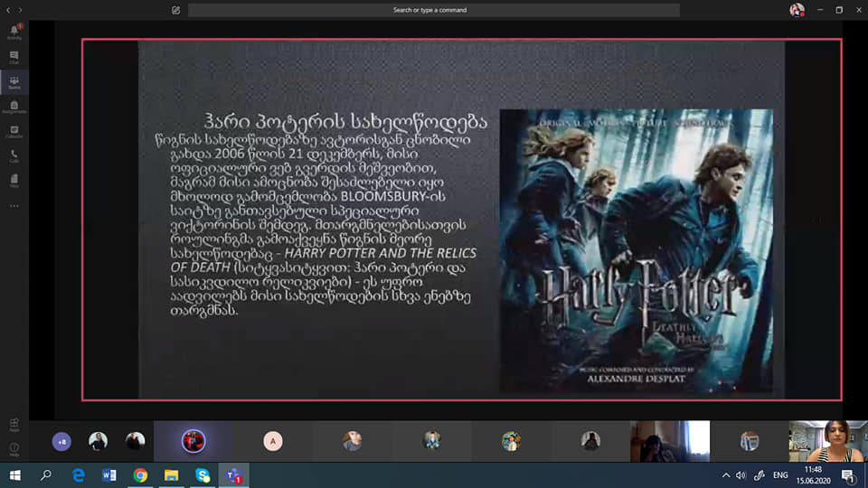
Task: Open the volume control in the tray
Action: 741,475
